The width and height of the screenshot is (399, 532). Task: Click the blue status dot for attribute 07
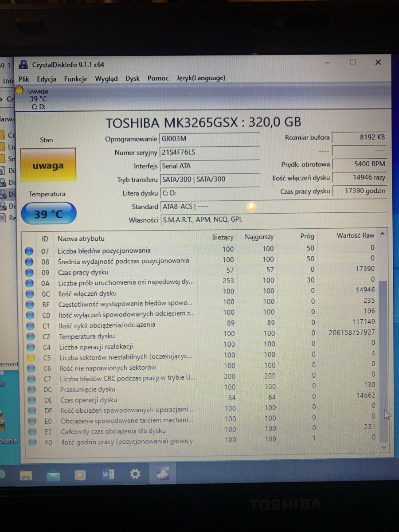[29, 251]
